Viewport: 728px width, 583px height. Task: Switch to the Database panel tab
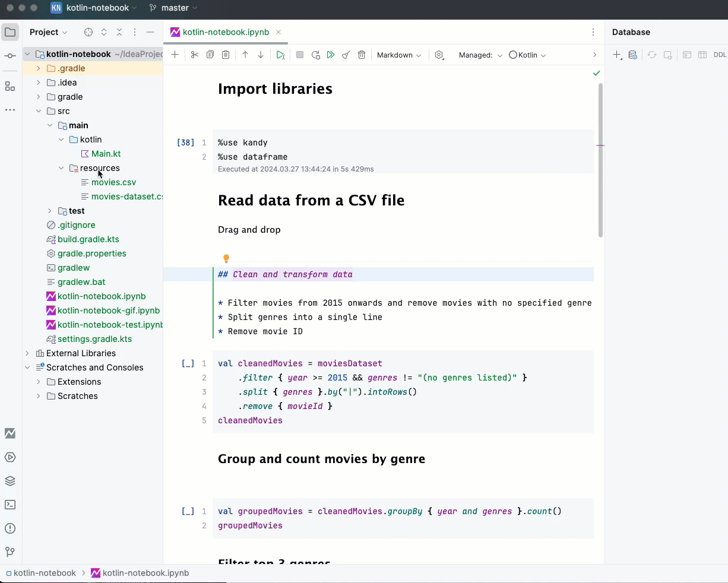pyautogui.click(x=631, y=32)
